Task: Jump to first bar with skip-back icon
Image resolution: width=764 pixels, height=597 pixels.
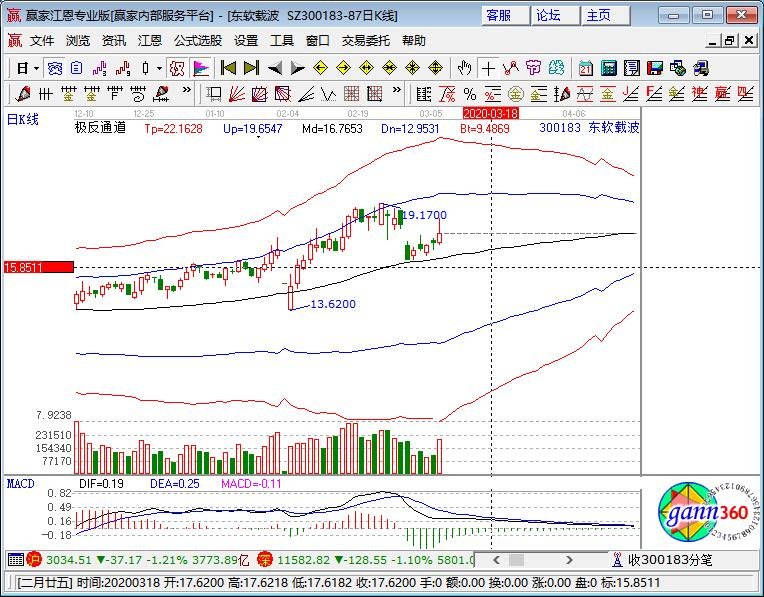Action: click(x=228, y=68)
